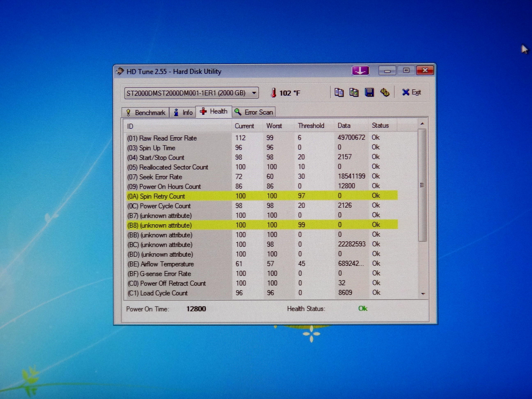Click the 102 °F temperature reading
Image resolution: width=532 pixels, height=399 pixels.
(290, 93)
